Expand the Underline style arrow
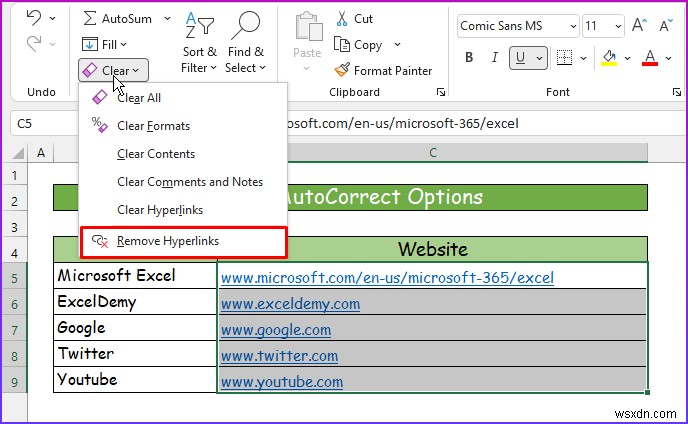 (540, 58)
